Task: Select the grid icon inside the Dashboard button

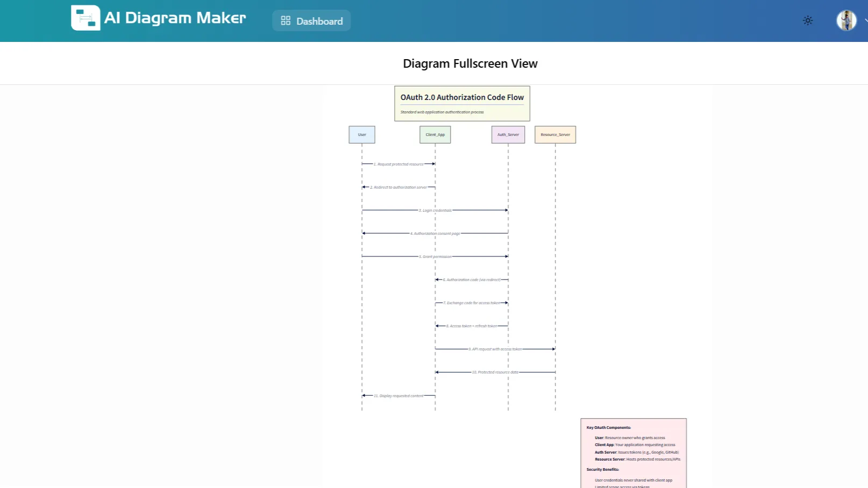Action: [x=286, y=20]
